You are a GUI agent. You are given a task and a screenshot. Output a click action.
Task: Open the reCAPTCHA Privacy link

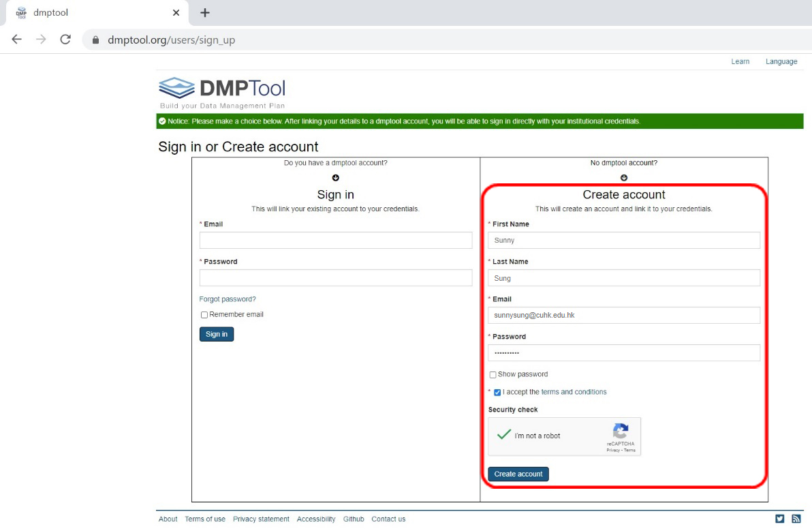(613, 450)
